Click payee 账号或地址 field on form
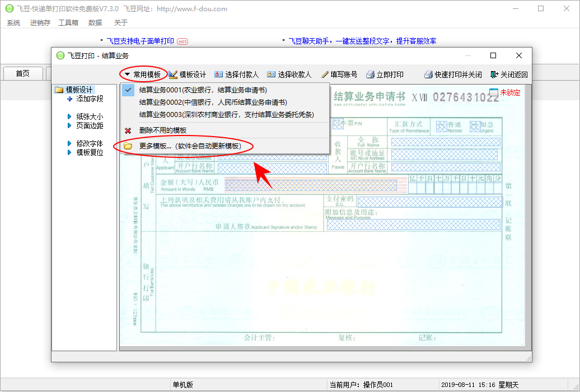580x392 pixels. pos(445,155)
